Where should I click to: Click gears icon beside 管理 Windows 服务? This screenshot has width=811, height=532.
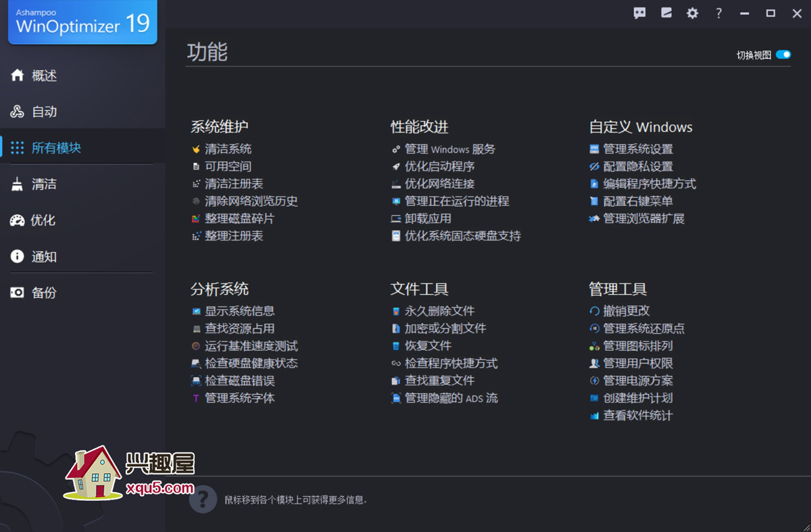pyautogui.click(x=396, y=149)
